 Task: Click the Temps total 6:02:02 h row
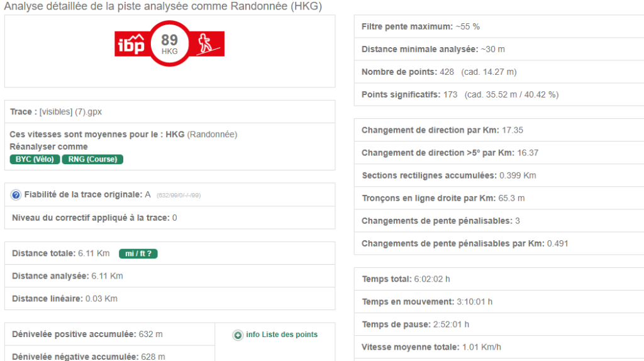(x=406, y=279)
